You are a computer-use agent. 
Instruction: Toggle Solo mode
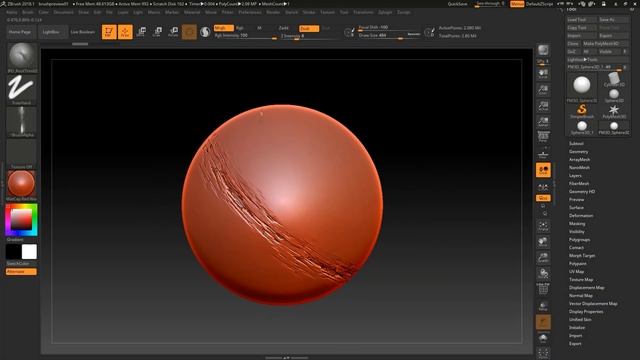(543, 338)
